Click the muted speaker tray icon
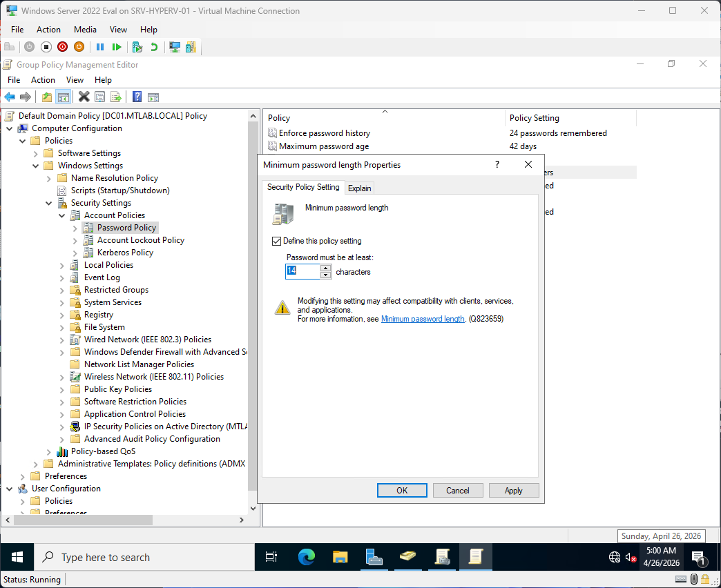Image resolution: width=721 pixels, height=588 pixels. tap(631, 557)
